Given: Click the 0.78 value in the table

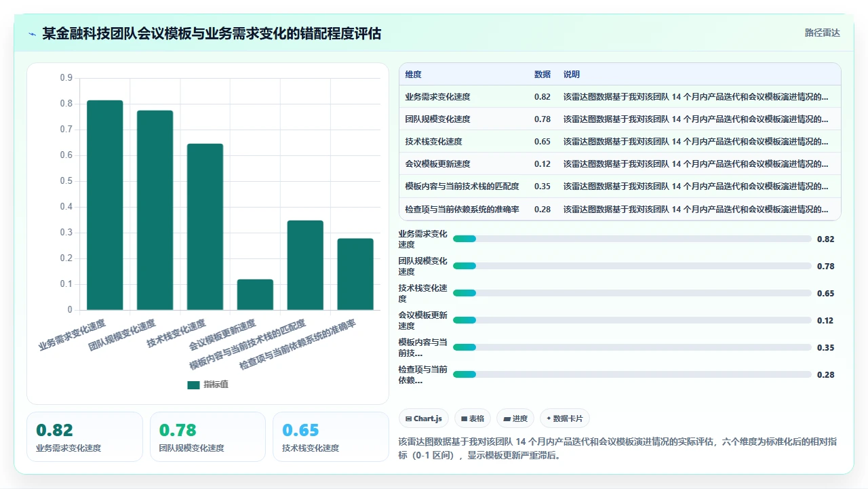Looking at the screenshot, I should pyautogui.click(x=542, y=119).
